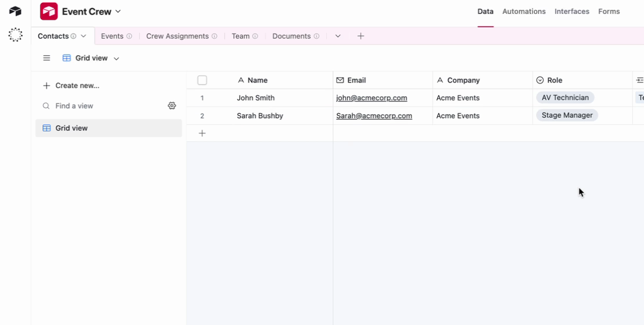
Task: Open the Automations tab
Action: point(524,12)
